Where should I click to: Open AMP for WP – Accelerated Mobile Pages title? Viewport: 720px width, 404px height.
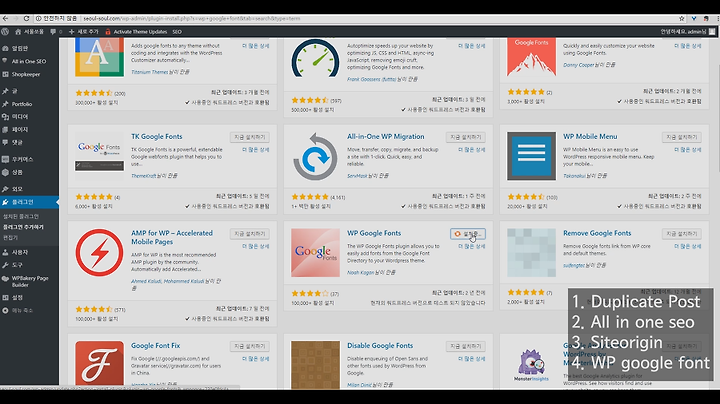pyautogui.click(x=172, y=237)
